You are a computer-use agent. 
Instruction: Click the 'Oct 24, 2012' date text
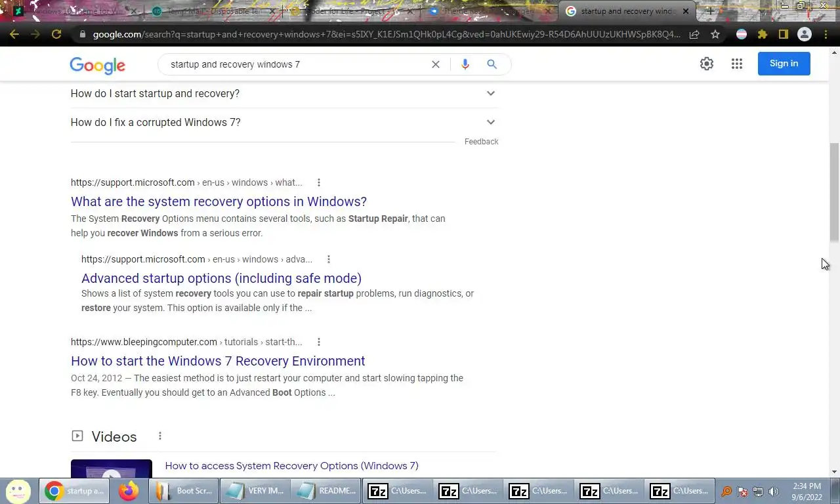(96, 378)
